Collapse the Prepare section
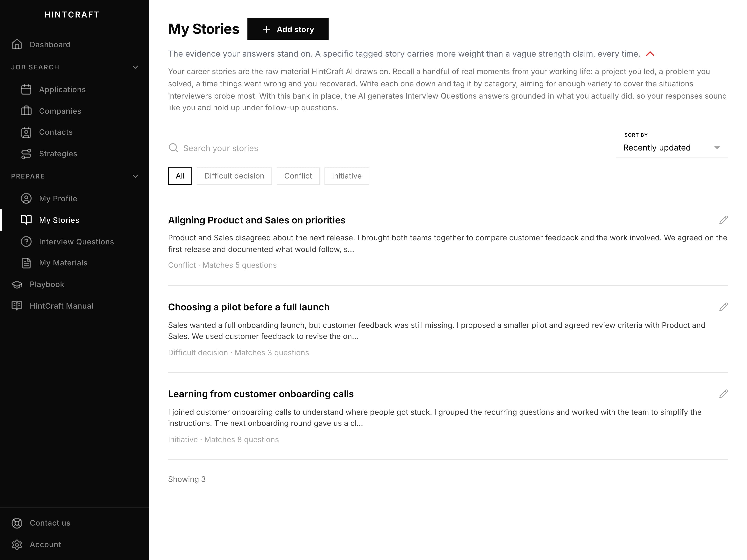The image size is (747, 560). pos(135,176)
